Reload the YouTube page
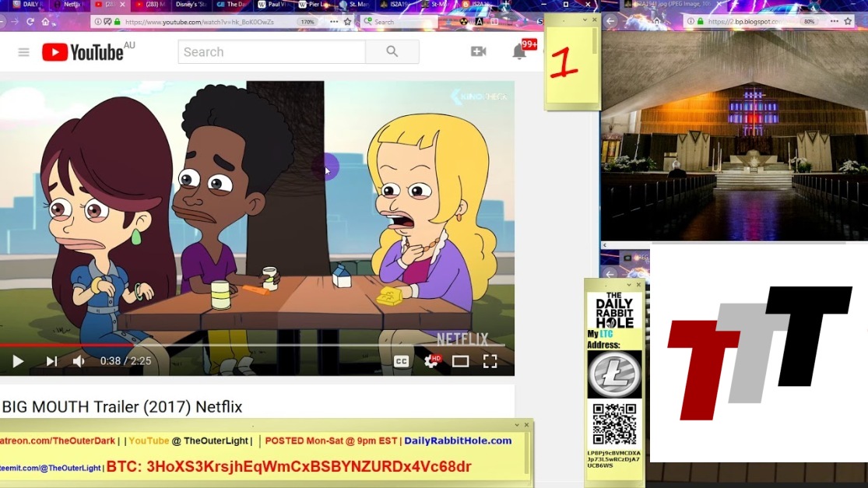Image resolution: width=868 pixels, height=488 pixels. (29, 22)
